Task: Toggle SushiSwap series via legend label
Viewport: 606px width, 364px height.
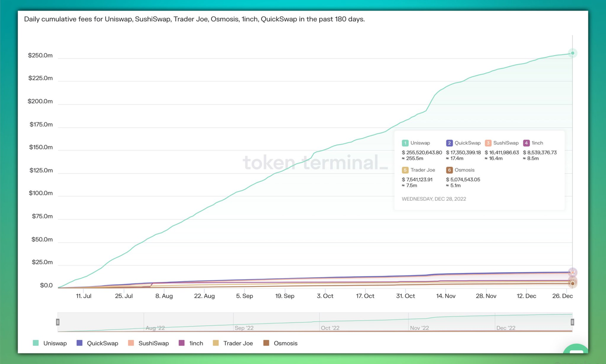Action: pos(153,343)
